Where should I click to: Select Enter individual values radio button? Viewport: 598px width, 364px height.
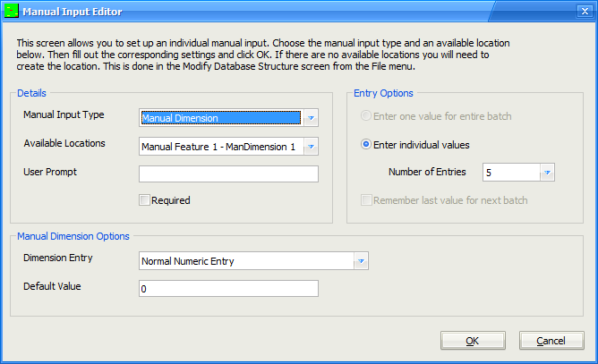(x=366, y=145)
